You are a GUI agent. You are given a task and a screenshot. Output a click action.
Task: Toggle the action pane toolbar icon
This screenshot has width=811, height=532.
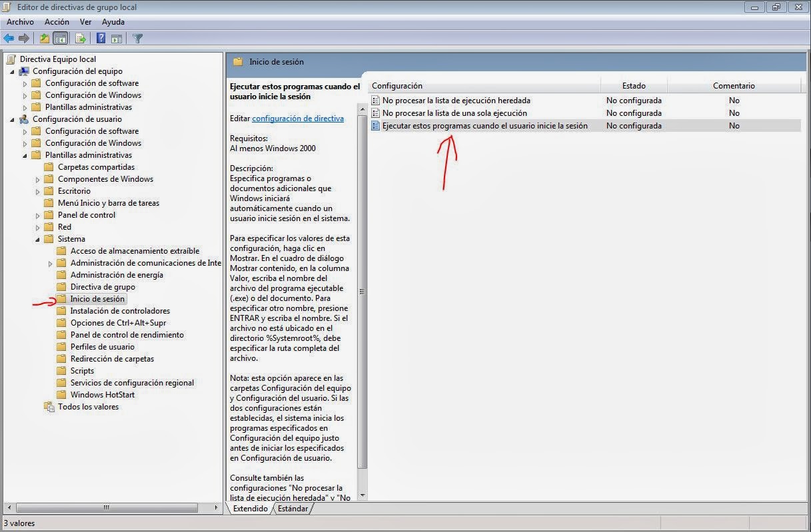[x=116, y=39]
